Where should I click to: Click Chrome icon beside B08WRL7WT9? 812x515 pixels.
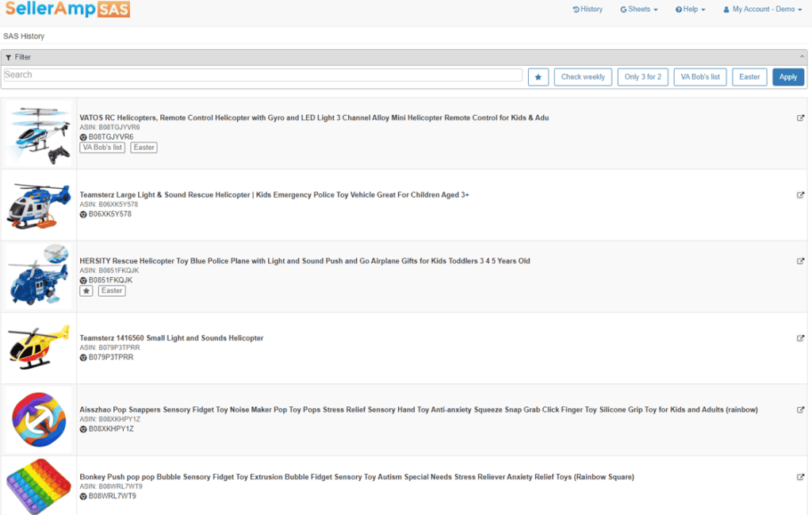[x=82, y=496]
